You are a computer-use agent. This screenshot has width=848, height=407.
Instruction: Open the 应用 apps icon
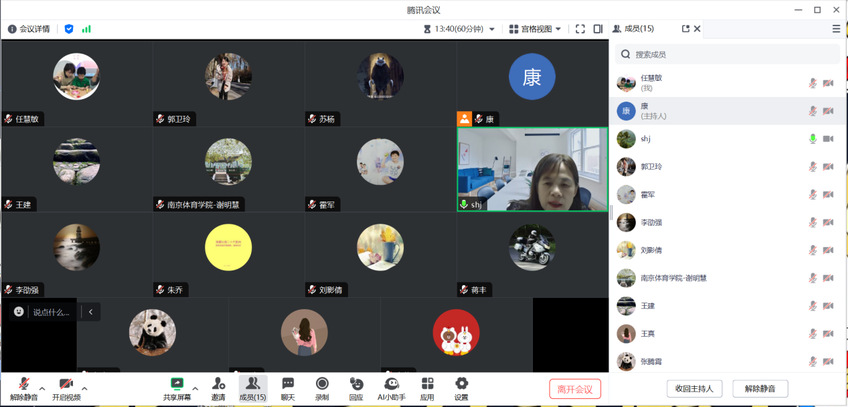coord(427,388)
